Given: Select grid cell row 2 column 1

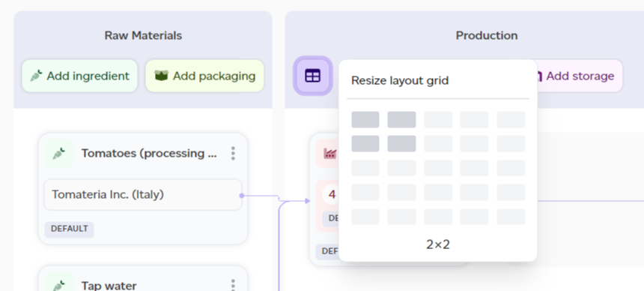Looking at the screenshot, I should tap(365, 144).
